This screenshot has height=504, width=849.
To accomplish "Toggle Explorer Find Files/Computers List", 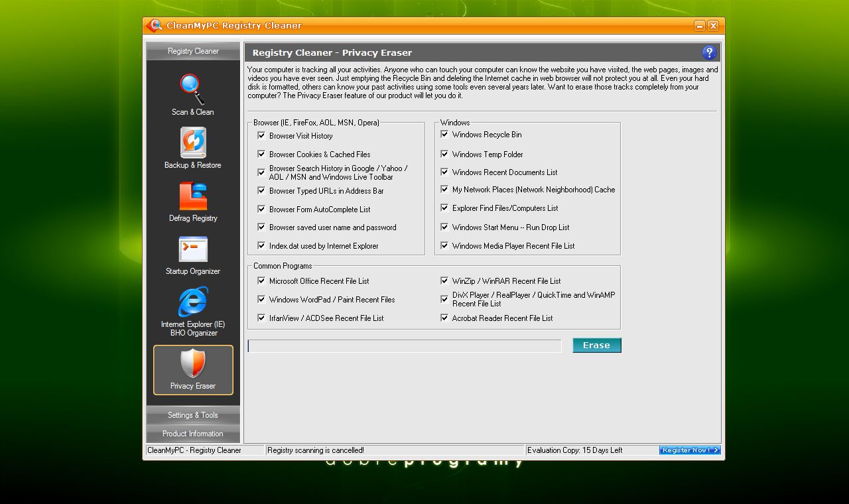I will pos(444,208).
